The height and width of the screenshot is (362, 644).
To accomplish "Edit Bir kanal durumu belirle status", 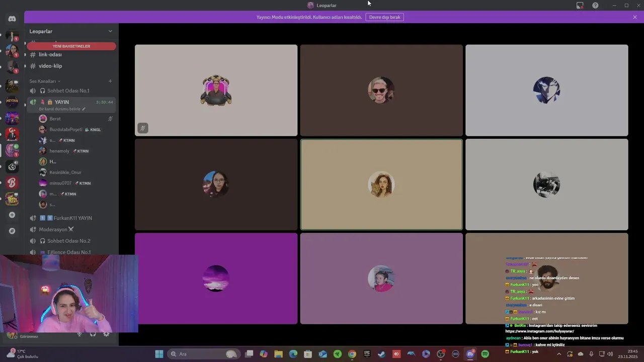I will click(x=62, y=109).
